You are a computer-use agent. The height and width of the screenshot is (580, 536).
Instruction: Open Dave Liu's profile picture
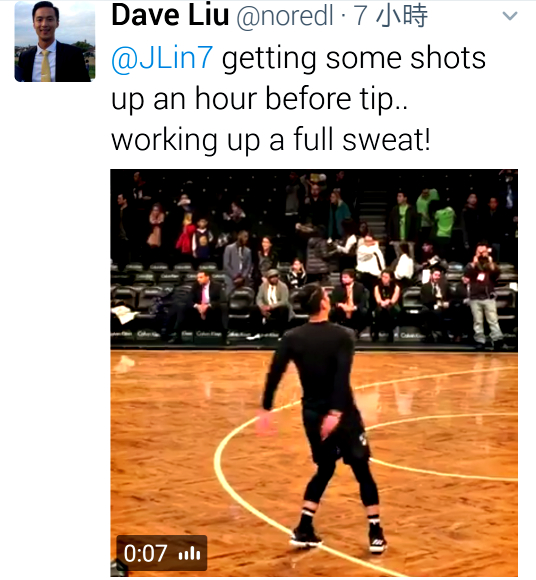pos(55,41)
